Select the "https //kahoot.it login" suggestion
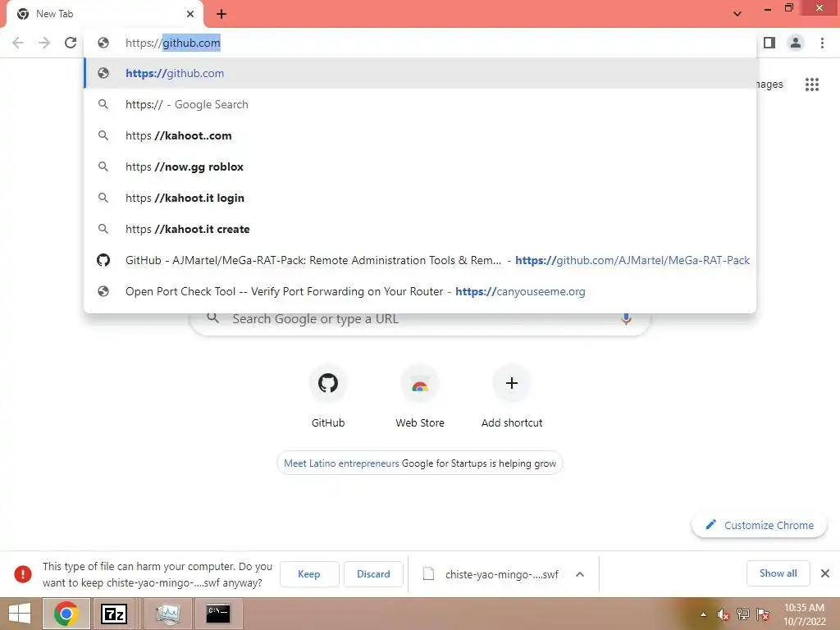 420,198
